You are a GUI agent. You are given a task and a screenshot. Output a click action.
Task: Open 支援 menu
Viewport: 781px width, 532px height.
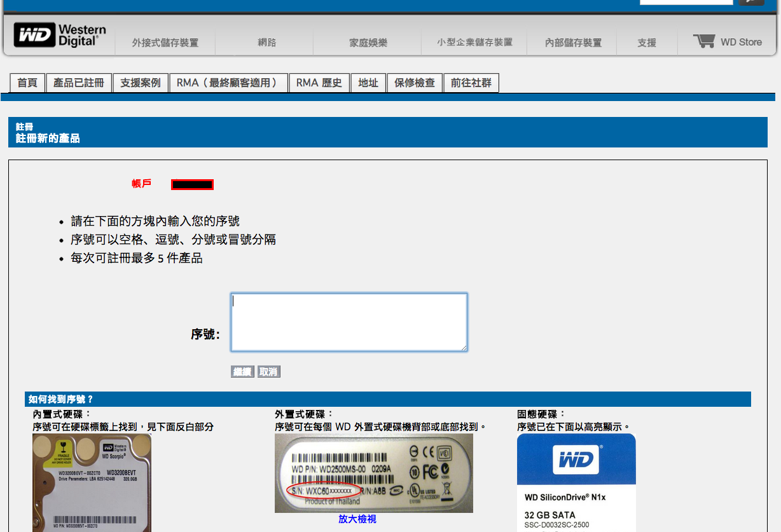click(647, 43)
